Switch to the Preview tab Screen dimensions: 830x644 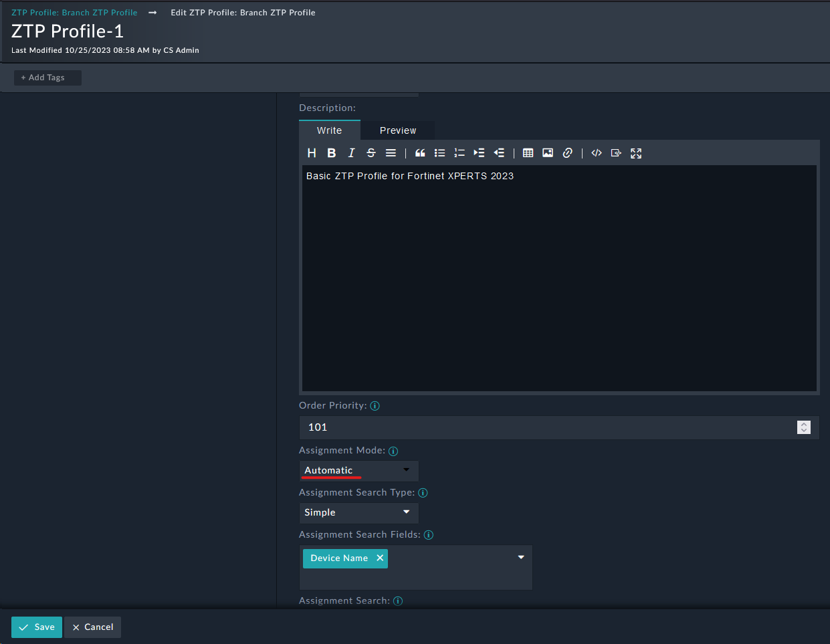[398, 130]
